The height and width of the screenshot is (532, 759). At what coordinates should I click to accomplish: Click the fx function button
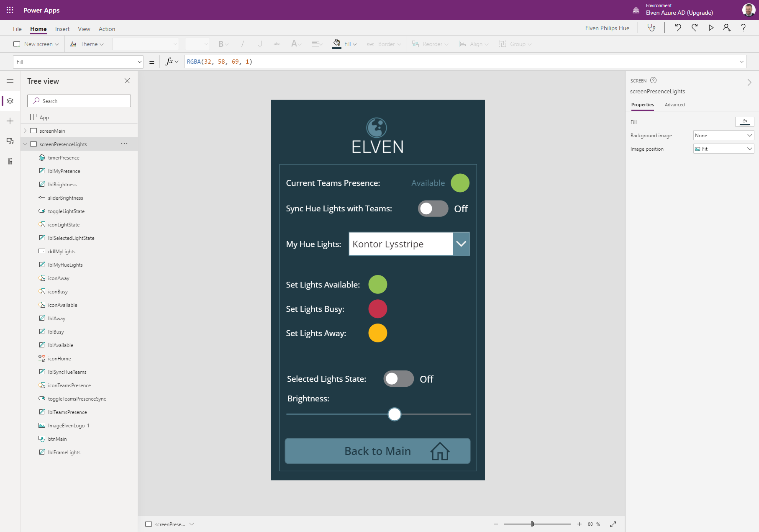[x=172, y=62]
